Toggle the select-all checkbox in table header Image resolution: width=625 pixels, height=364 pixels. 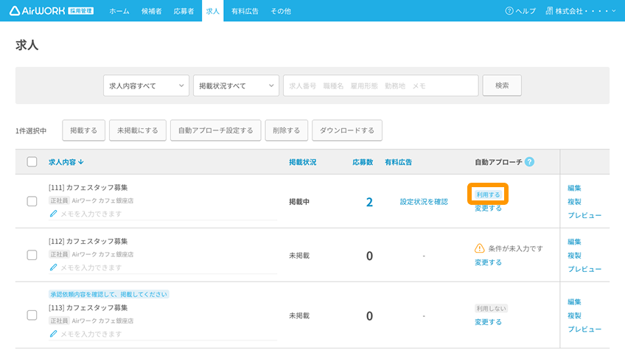coord(32,162)
